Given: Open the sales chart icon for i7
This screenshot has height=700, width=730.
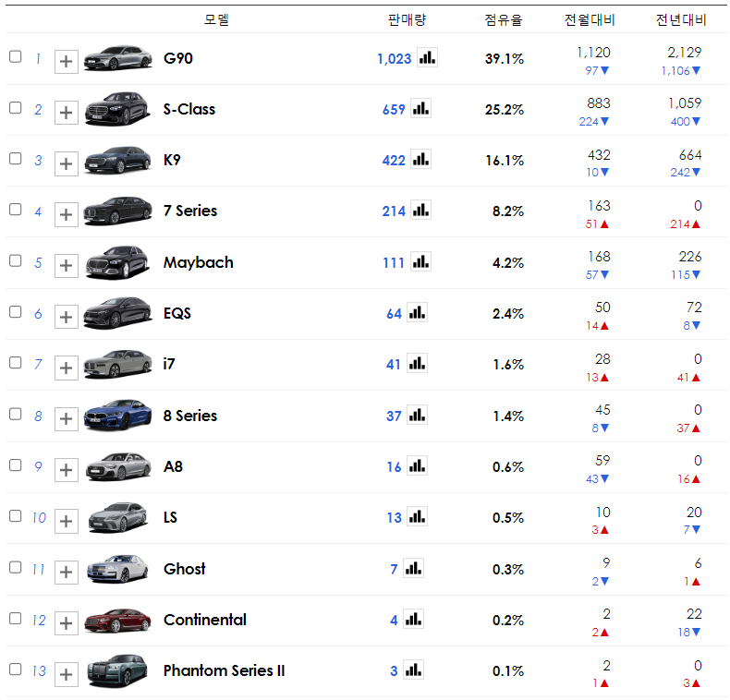Looking at the screenshot, I should tap(417, 364).
